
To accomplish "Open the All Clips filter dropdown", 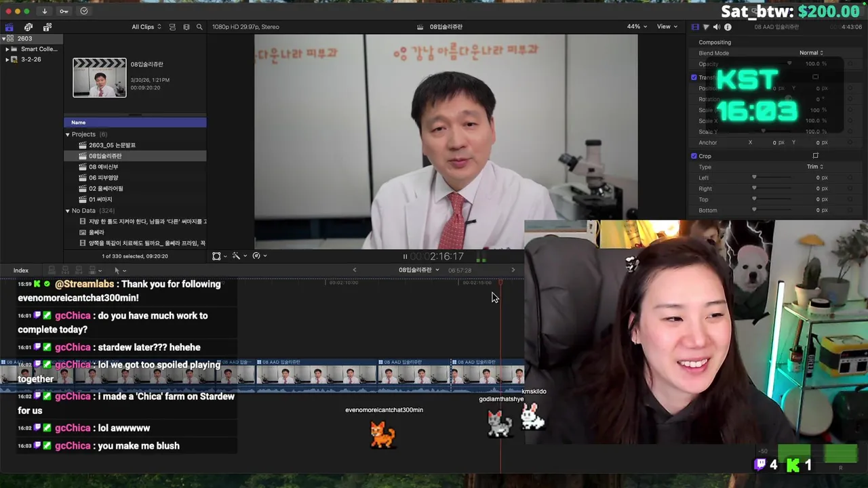I will [146, 27].
